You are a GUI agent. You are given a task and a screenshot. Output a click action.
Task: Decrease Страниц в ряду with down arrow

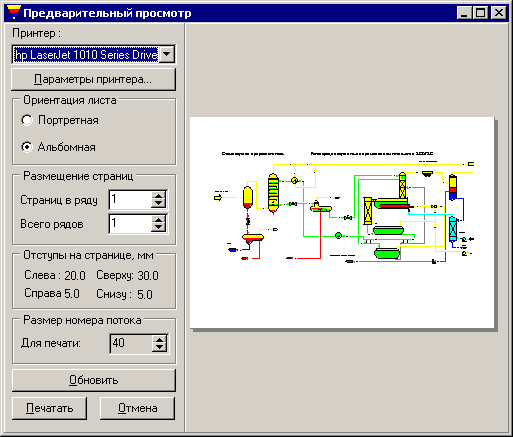tap(159, 204)
